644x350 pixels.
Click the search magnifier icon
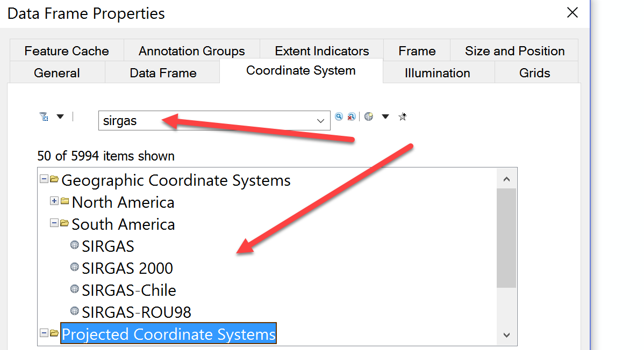click(339, 116)
